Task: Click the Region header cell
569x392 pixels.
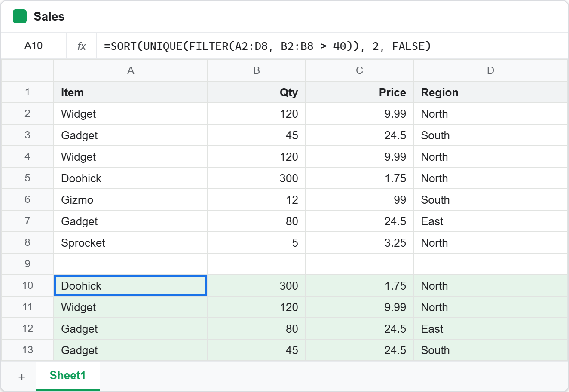Action: pos(491,92)
